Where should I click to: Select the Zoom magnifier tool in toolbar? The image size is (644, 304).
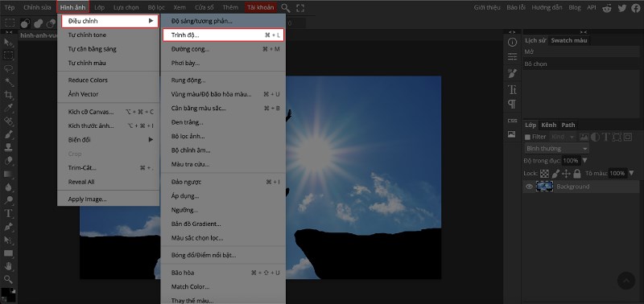point(9,279)
